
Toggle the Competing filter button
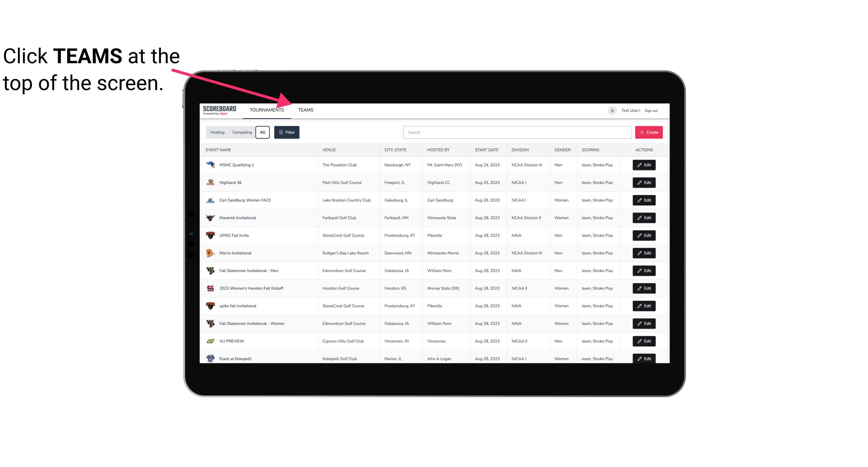pyautogui.click(x=242, y=132)
